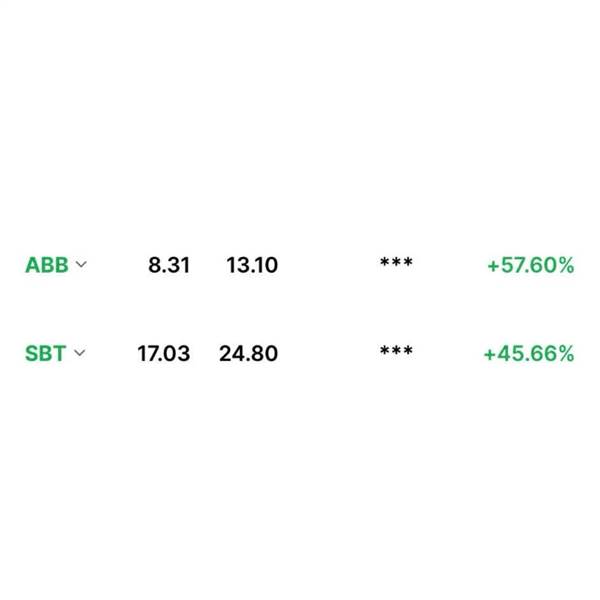Select SBT current price 24.80
Viewport: 600px width, 600px height.
(248, 353)
